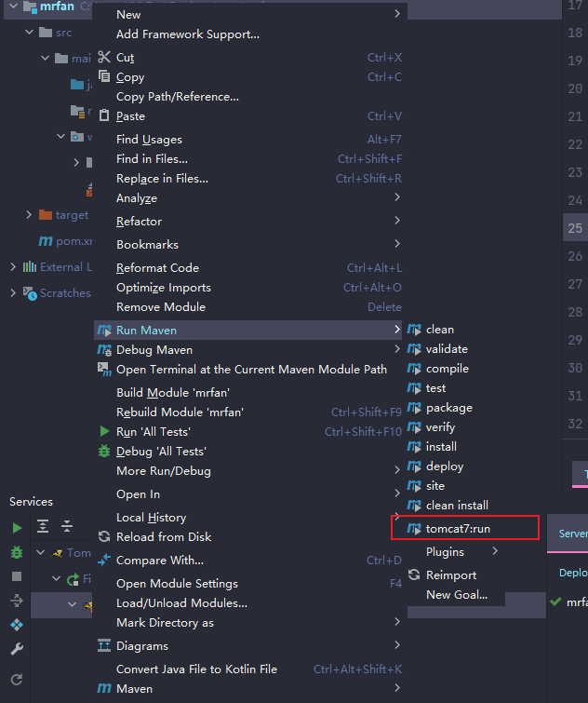Collapse the src folder
Image resolution: width=588 pixels, height=703 pixels.
(x=29, y=33)
